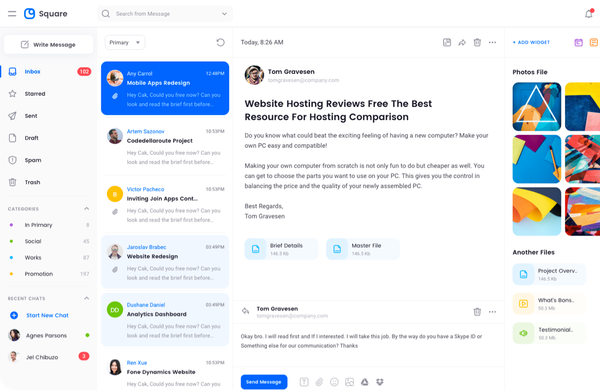Click the orange notes widget icon
This screenshot has width=600, height=390.
pyautogui.click(x=593, y=42)
